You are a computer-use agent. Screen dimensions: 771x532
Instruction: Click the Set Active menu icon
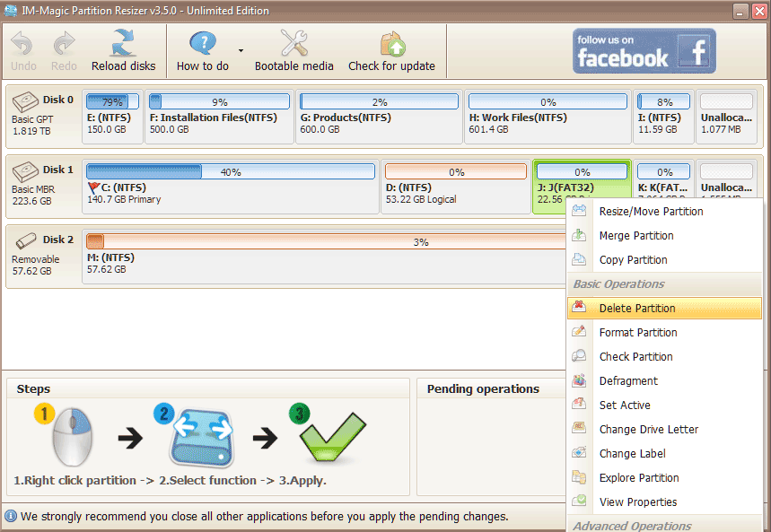[579, 404]
